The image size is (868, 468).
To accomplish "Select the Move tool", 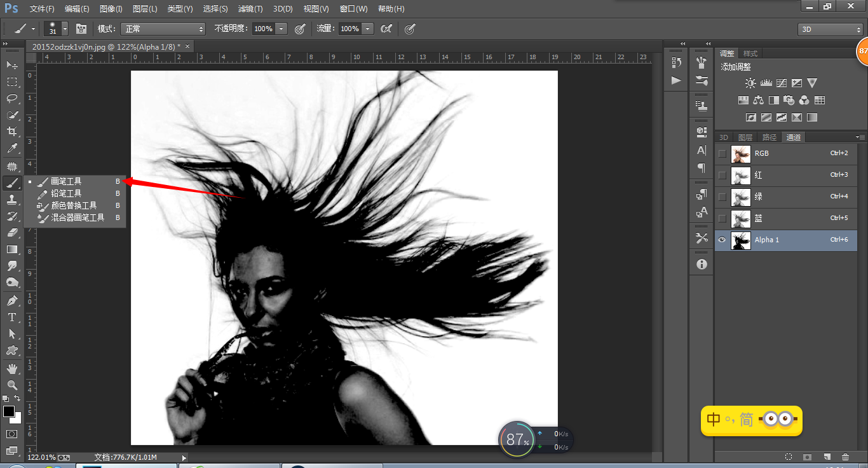I will tap(12, 65).
